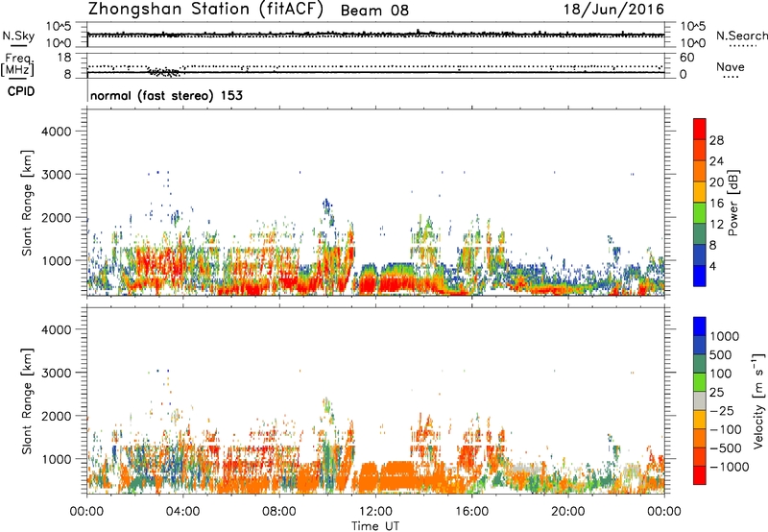Click the 1000 range tick in power panel
The height and width of the screenshot is (532, 768).
[57, 260]
